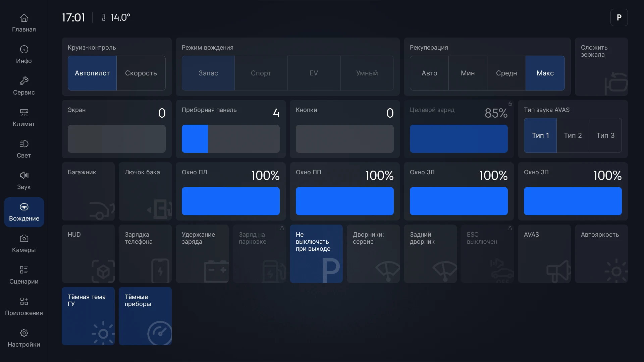Open the Сценарии scenarios icon
This screenshot has height=362, width=644.
[24, 270]
